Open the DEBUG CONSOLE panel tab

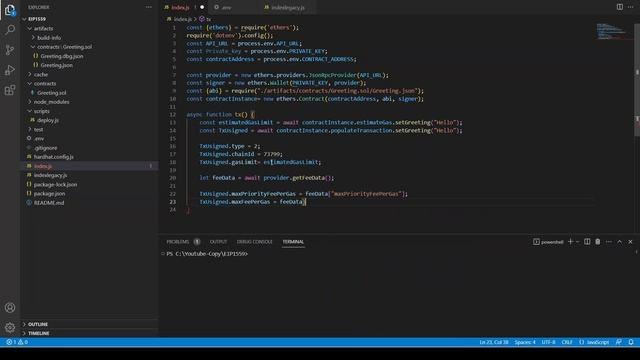coord(254,242)
